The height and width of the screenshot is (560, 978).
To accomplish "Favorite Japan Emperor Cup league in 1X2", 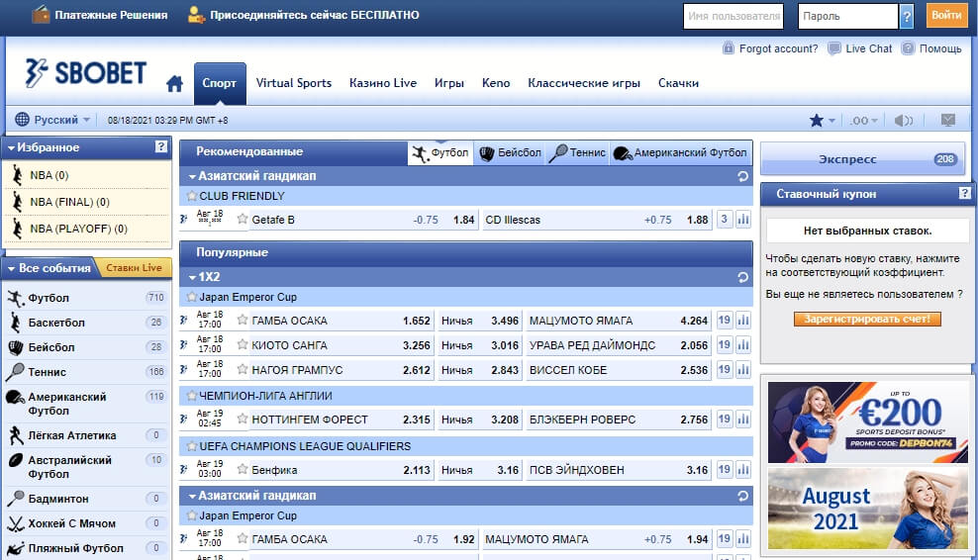I will pyautogui.click(x=192, y=297).
